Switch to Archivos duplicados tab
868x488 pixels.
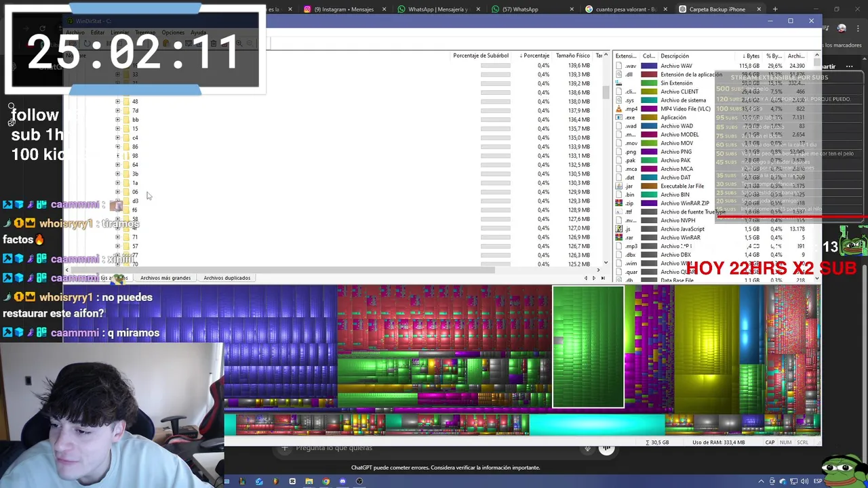pos(227,278)
